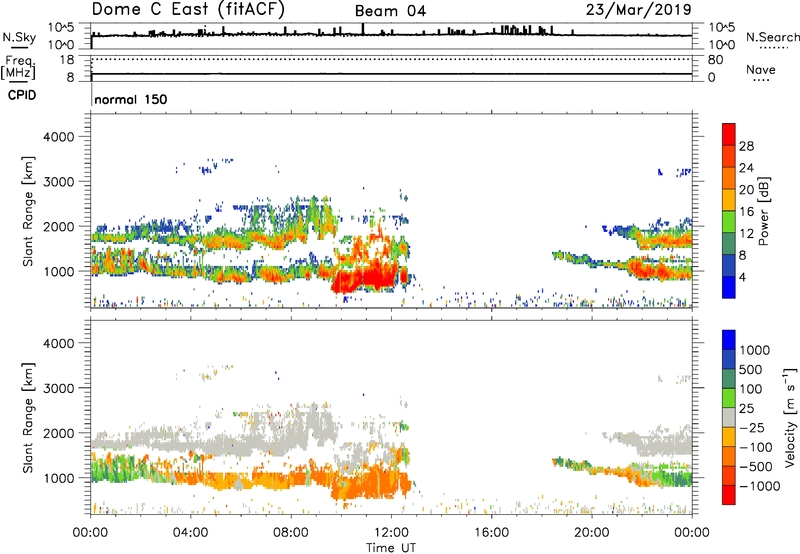Click the 'Velocity [m s-1]' colorbar label

pyautogui.click(x=790, y=417)
